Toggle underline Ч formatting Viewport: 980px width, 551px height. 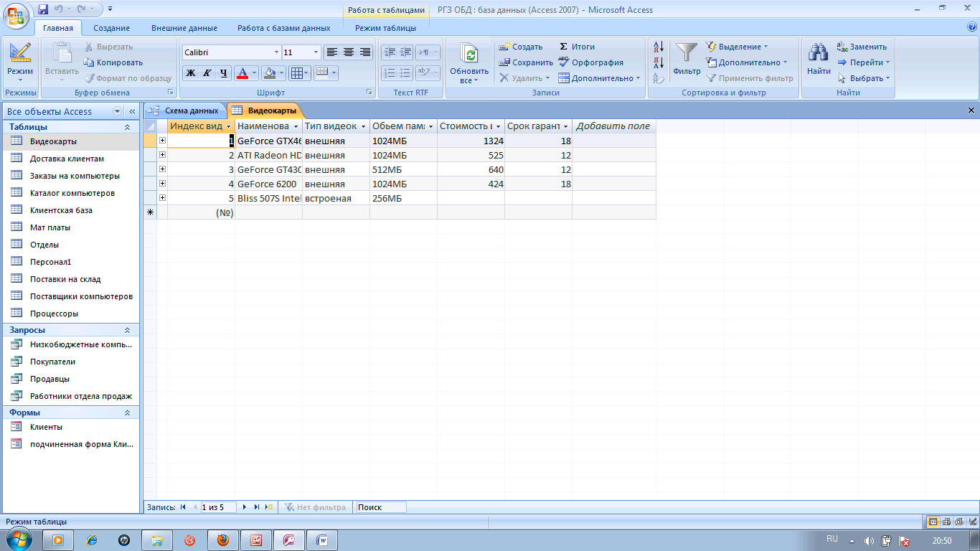[223, 72]
